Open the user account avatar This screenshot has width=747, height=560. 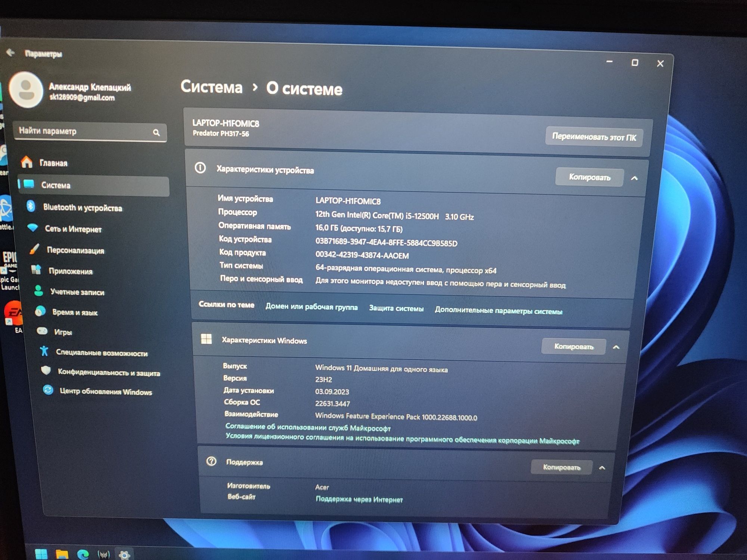tap(26, 90)
